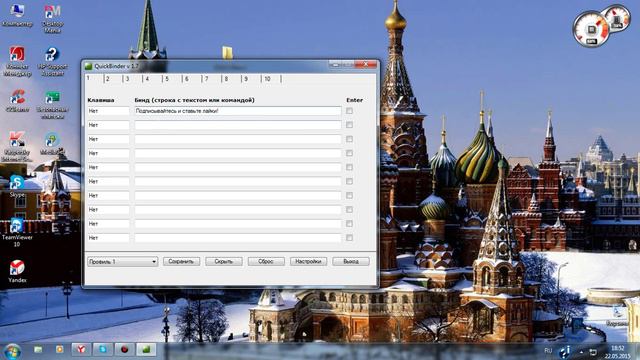Open the Профиль 1 profile dropdown
Image resolution: width=640 pixels, height=360 pixels.
(122, 262)
